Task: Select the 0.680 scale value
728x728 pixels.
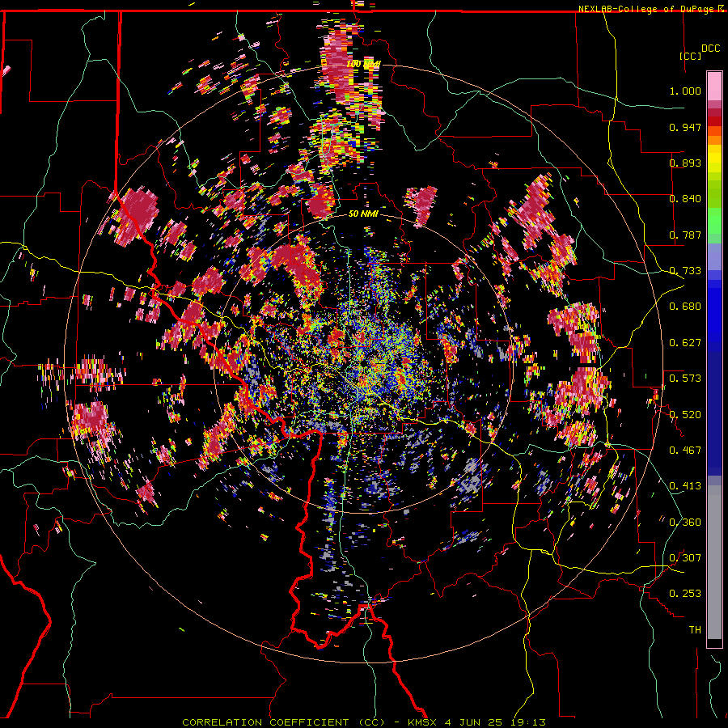Action: tap(685, 307)
